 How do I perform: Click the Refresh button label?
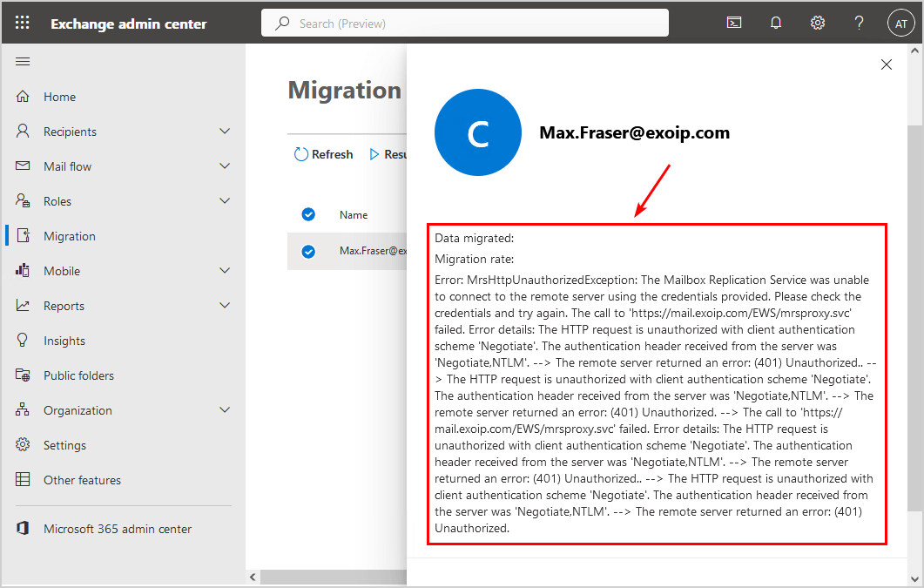coord(333,154)
